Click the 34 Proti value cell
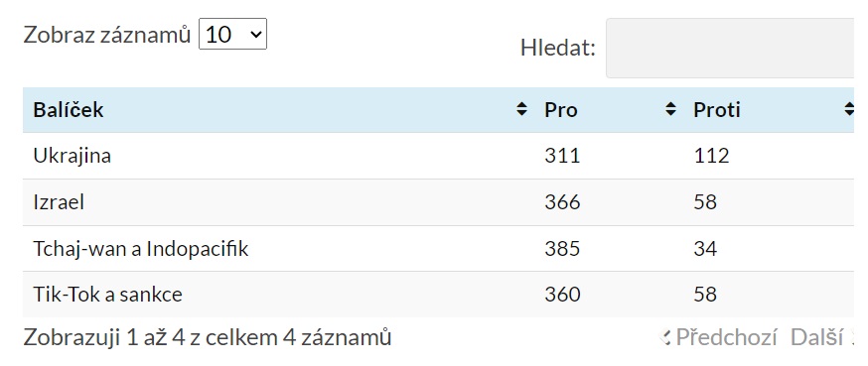This screenshot has width=868, height=366. (705, 249)
